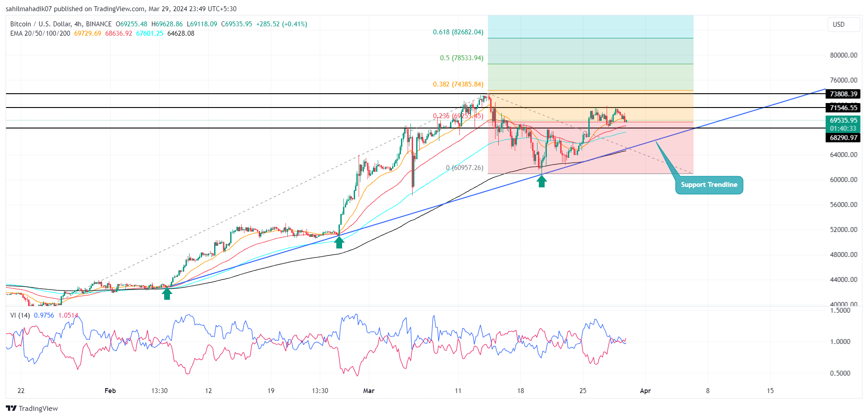Viewport: 868px width, 418px height.
Task: Click the countdown timer 01:40:33
Action: coord(843,128)
